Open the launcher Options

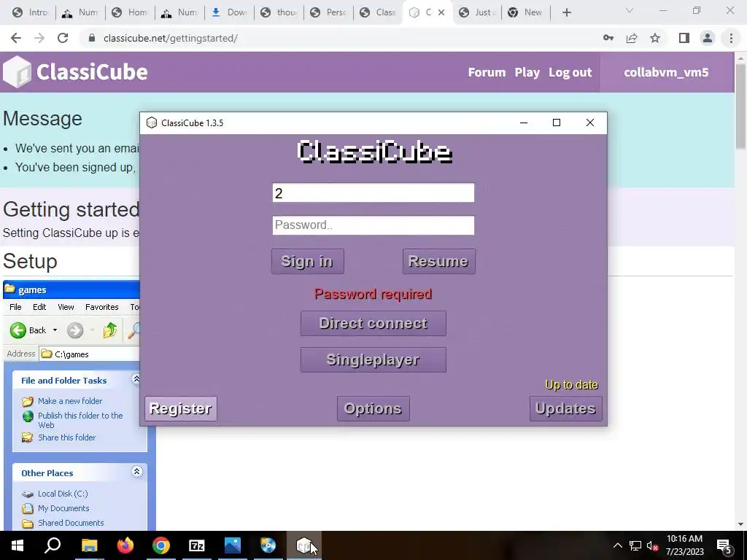click(x=373, y=408)
